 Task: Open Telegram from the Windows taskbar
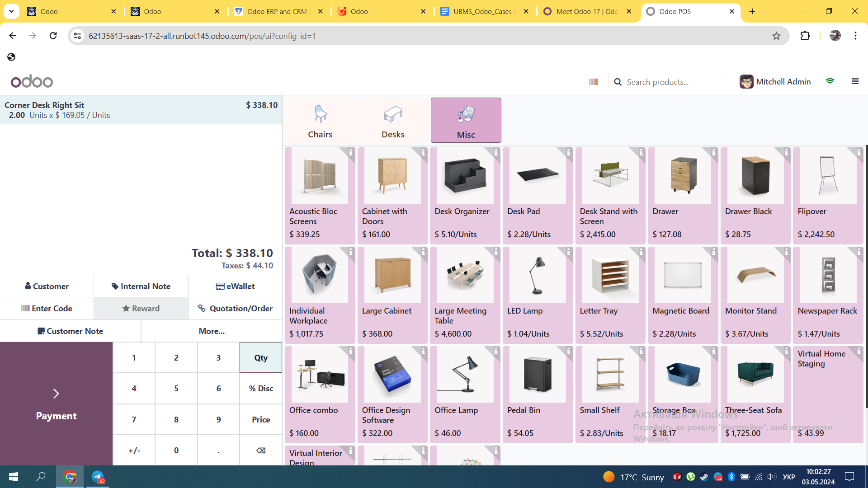(98, 477)
